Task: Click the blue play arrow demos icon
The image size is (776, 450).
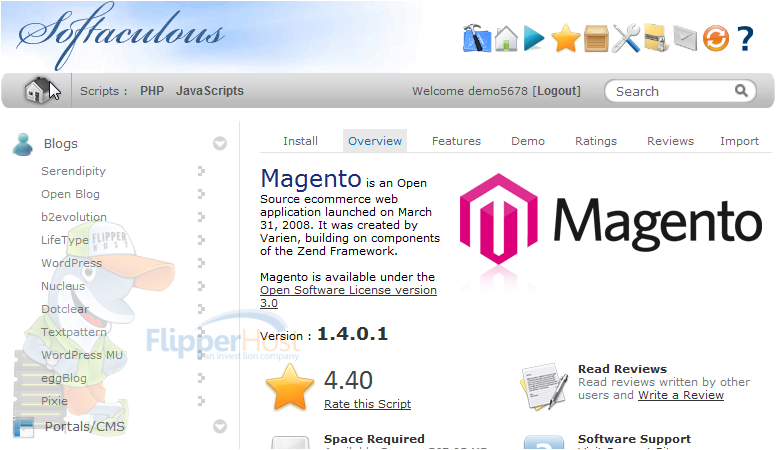Action: 534,39
